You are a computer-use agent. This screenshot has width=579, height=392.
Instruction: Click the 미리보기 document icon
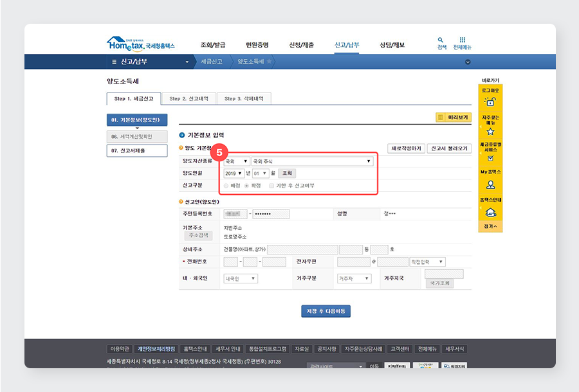point(440,117)
